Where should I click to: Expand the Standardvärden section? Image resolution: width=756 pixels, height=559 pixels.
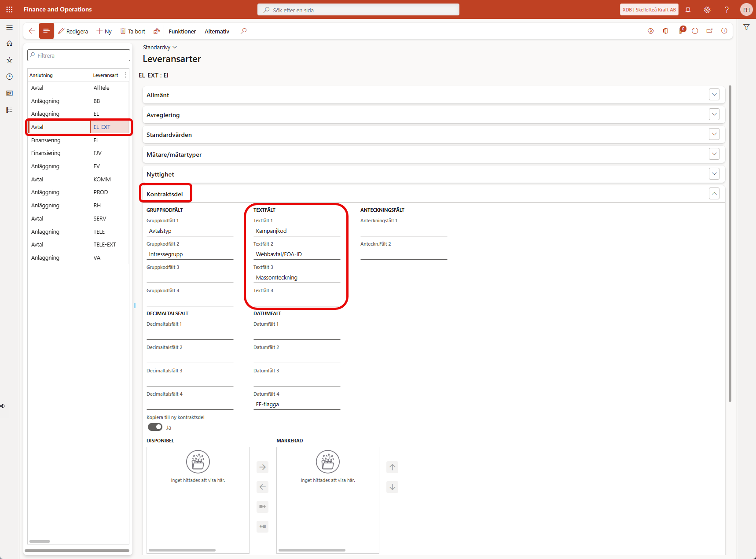[714, 134]
